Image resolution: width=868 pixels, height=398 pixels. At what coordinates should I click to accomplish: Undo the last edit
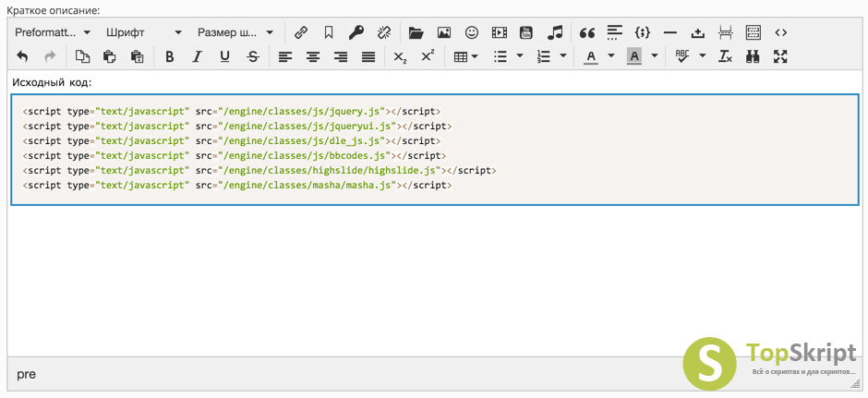22,56
